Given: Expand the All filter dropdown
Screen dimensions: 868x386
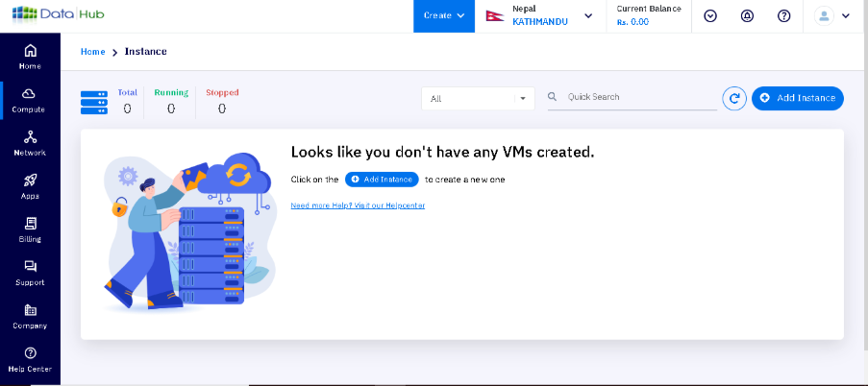Looking at the screenshot, I should [x=478, y=98].
